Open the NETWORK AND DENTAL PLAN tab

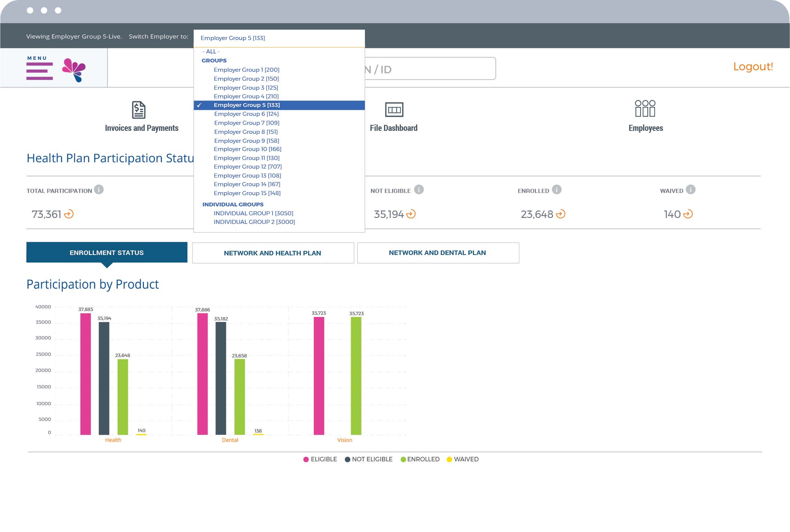point(437,253)
